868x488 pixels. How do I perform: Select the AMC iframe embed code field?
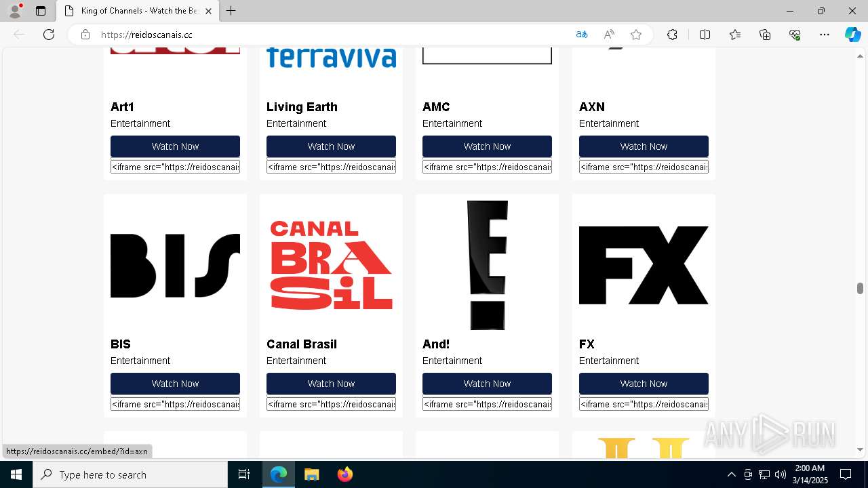coord(487,167)
